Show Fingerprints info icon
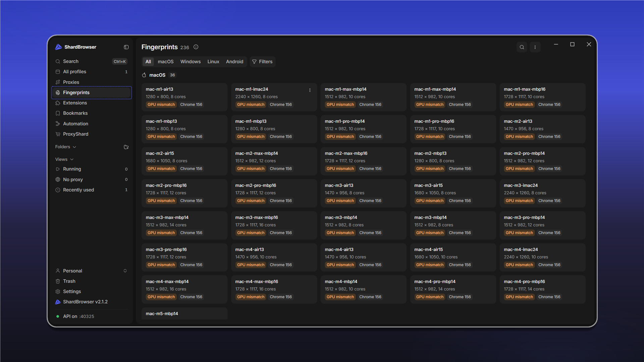The image size is (644, 362). tap(196, 47)
